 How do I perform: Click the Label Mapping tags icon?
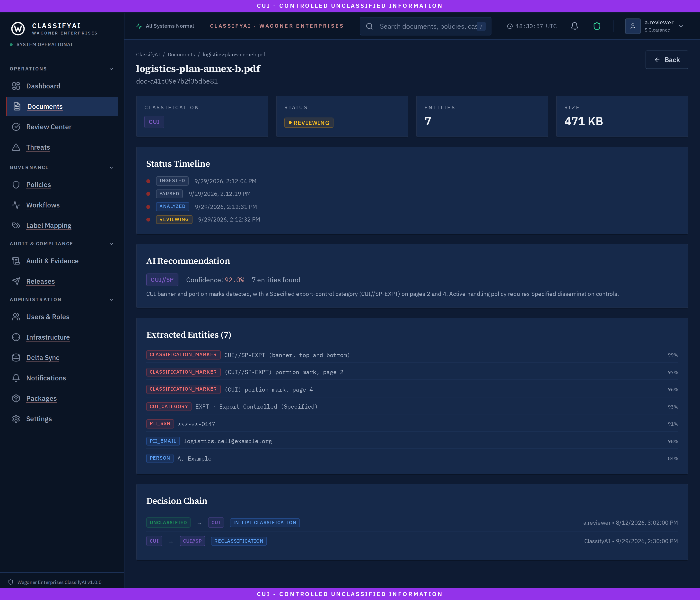(x=16, y=226)
